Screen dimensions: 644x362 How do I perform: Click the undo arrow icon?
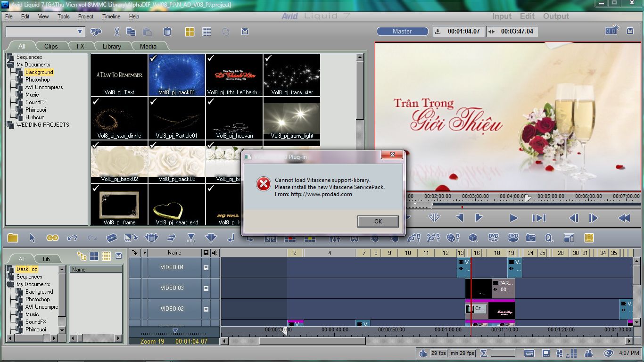[72, 238]
